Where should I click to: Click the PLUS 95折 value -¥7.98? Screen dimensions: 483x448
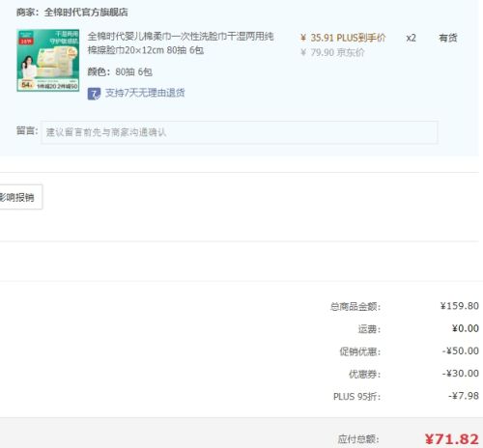click(464, 396)
